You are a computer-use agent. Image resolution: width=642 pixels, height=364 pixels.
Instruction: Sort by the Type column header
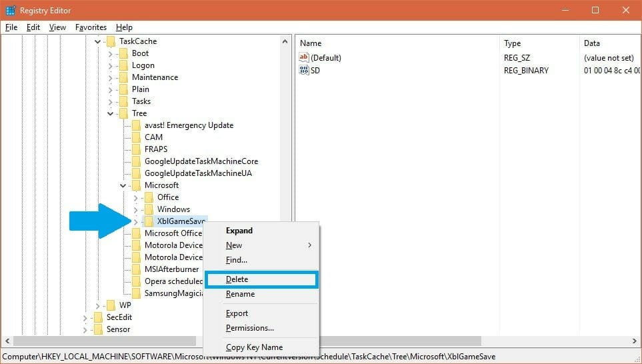pyautogui.click(x=539, y=43)
